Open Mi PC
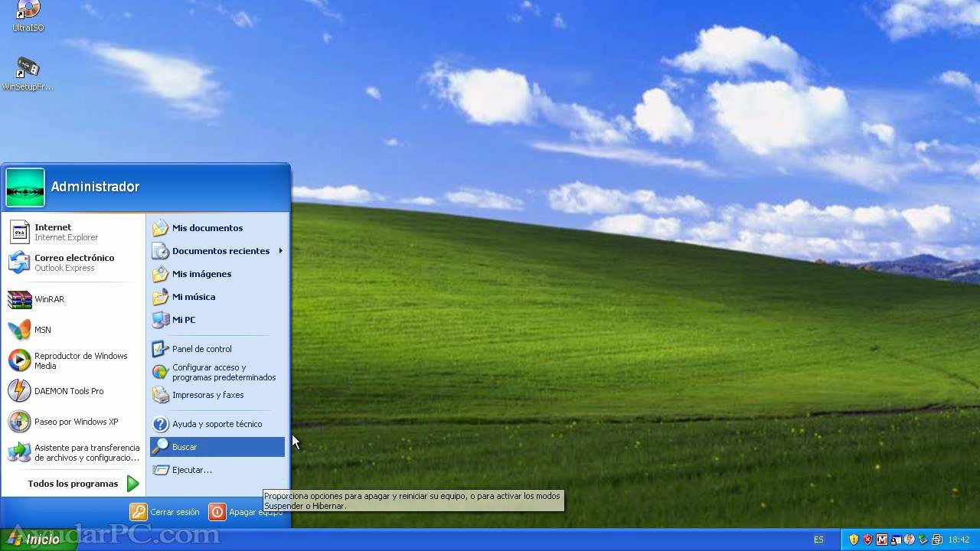Image resolution: width=980 pixels, height=551 pixels. click(217, 320)
